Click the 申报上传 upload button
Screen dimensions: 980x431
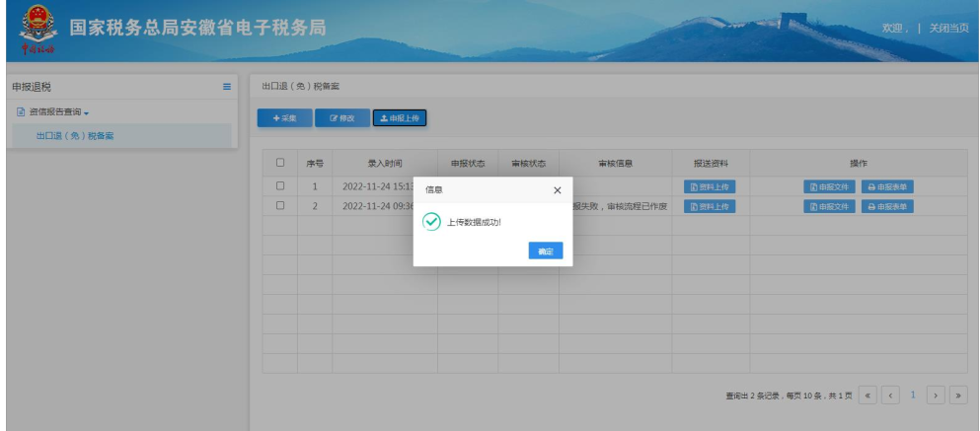pyautogui.click(x=400, y=118)
